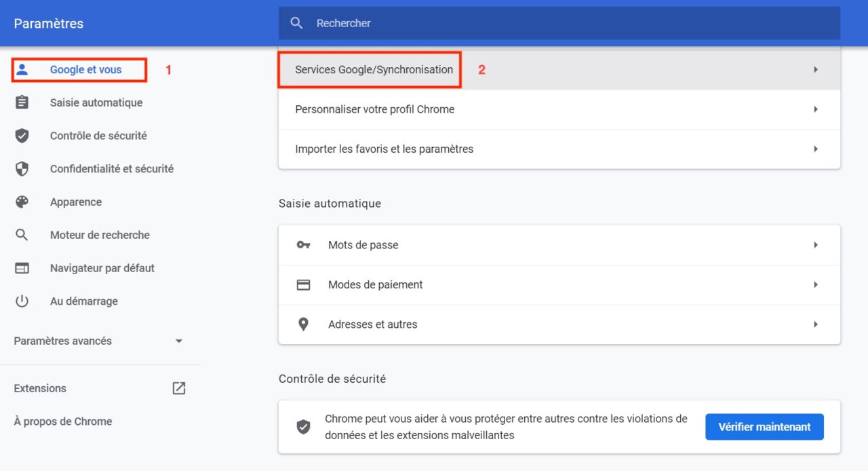This screenshot has height=471, width=868.
Task: Open À propos de Chrome
Action: pyautogui.click(x=62, y=421)
